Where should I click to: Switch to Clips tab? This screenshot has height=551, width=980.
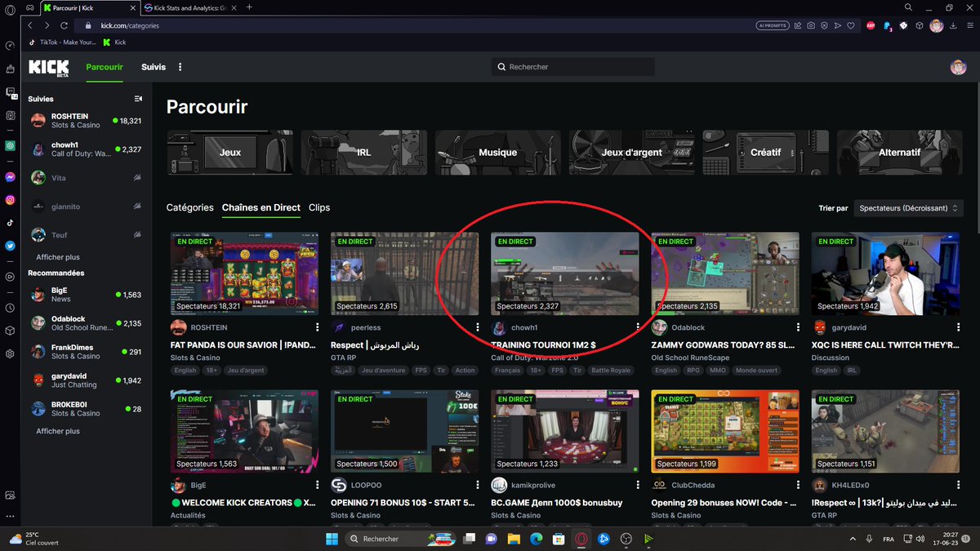pos(319,208)
